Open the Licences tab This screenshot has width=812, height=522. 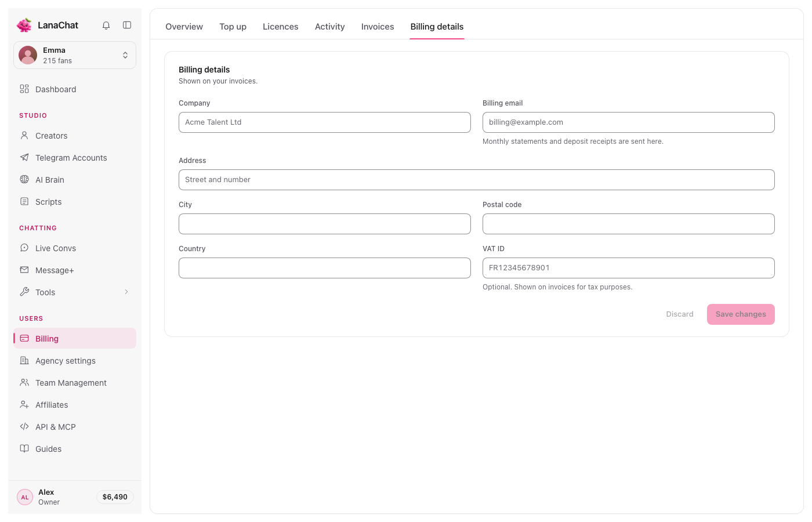pyautogui.click(x=281, y=27)
